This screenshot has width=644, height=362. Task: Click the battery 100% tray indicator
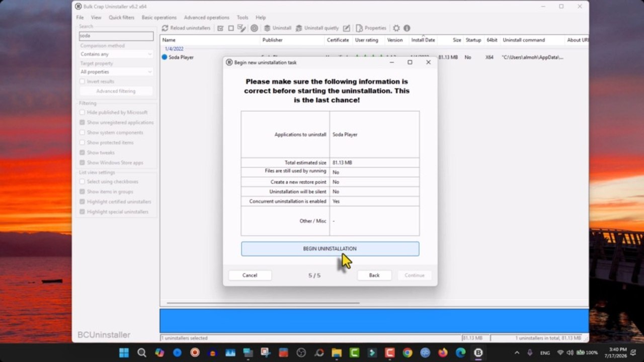tap(587, 353)
